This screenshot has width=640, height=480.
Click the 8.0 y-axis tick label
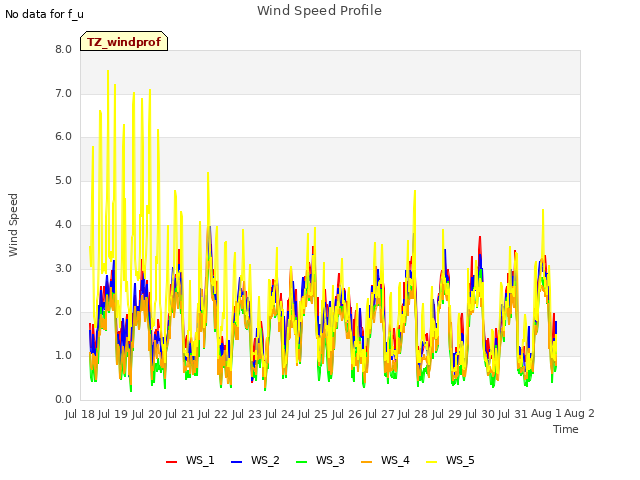coord(63,49)
